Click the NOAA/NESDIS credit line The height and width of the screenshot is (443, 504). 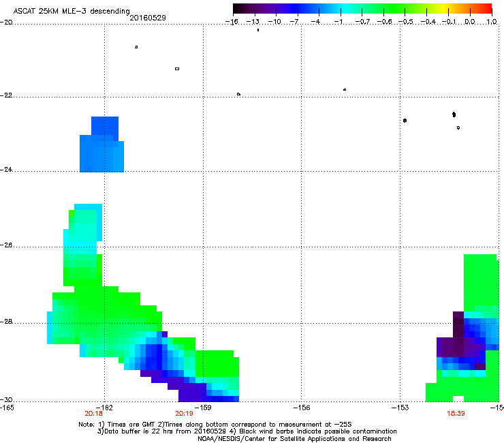pos(294,439)
